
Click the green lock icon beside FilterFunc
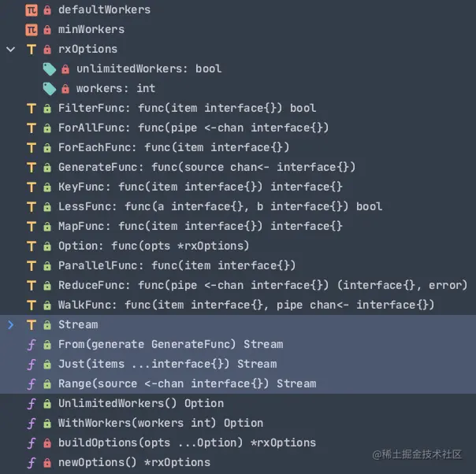pos(47,108)
